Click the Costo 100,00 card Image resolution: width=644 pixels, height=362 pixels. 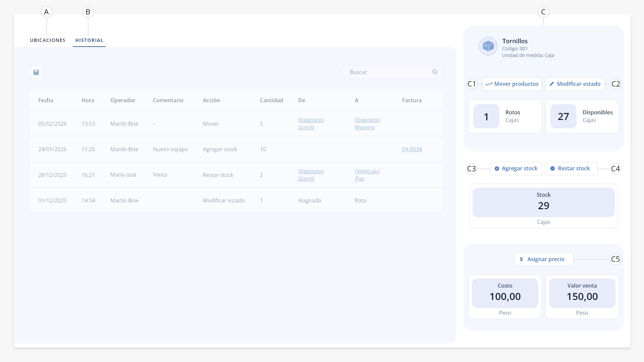[x=505, y=297]
